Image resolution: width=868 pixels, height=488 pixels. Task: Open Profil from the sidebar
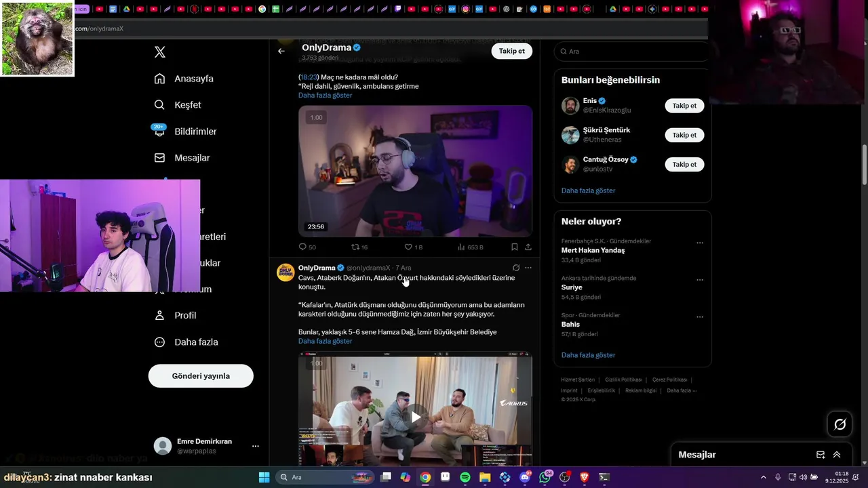[175, 316]
